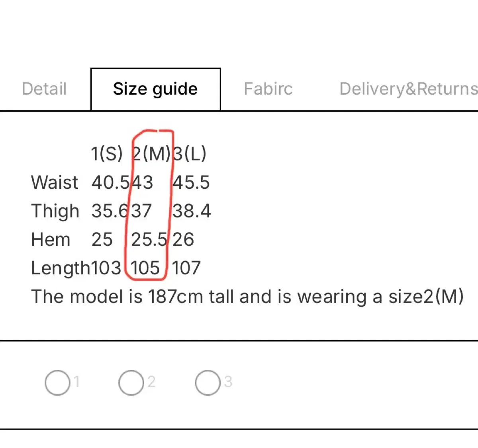Click the 107 length value
Image resolution: width=478 pixels, height=448 pixels.
click(x=186, y=268)
